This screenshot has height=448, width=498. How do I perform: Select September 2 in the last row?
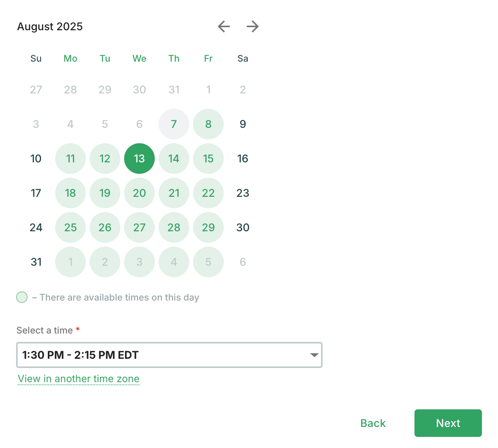point(105,262)
